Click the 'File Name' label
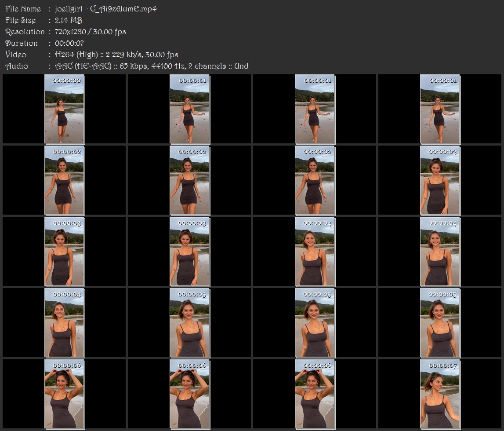Screen dimensions: 504x431 23,9
